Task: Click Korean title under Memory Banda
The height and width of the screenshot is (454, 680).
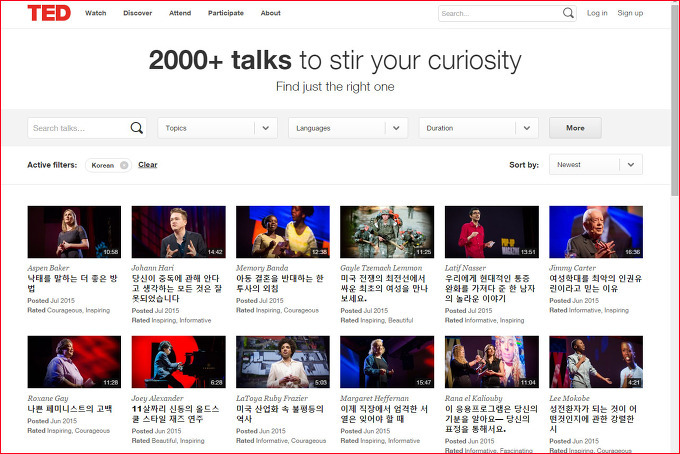Action: [280, 284]
